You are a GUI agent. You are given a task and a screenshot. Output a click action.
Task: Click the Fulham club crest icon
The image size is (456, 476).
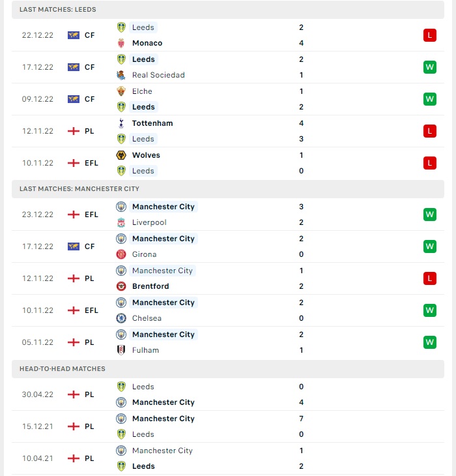(121, 350)
